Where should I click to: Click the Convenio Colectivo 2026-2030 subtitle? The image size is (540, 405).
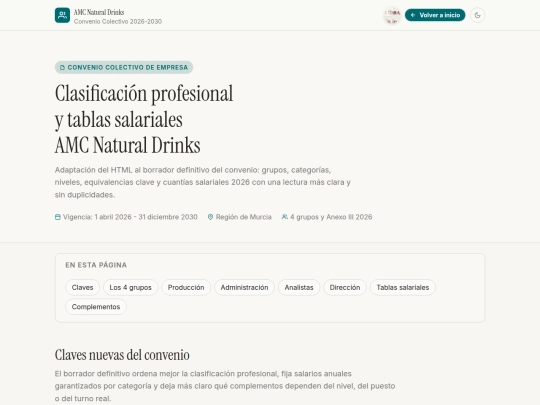(118, 22)
